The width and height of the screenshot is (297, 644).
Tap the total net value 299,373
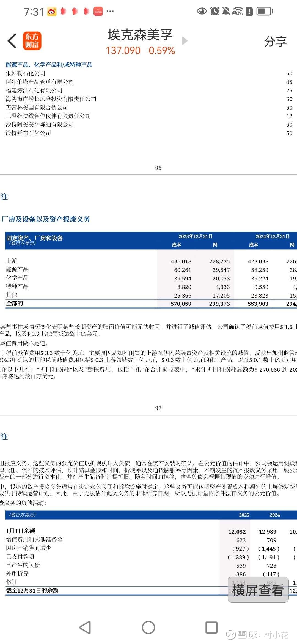[x=219, y=304]
